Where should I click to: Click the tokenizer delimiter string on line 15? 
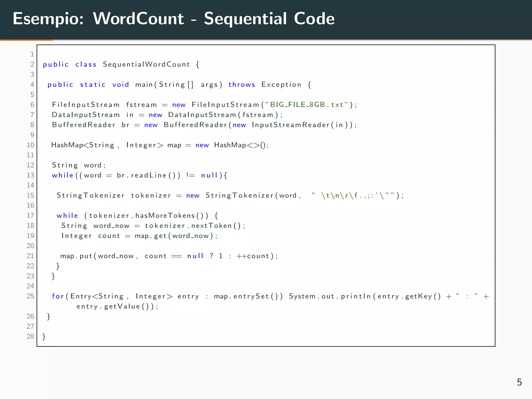click(x=353, y=195)
